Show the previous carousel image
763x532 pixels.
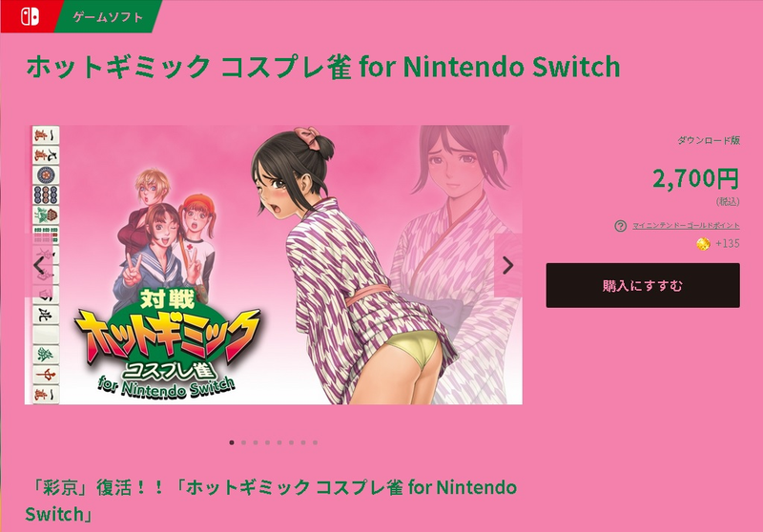point(39,265)
